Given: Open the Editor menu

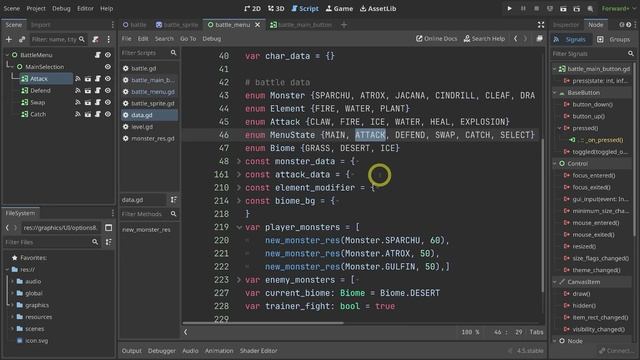Looking at the screenshot, I should tap(85, 9).
